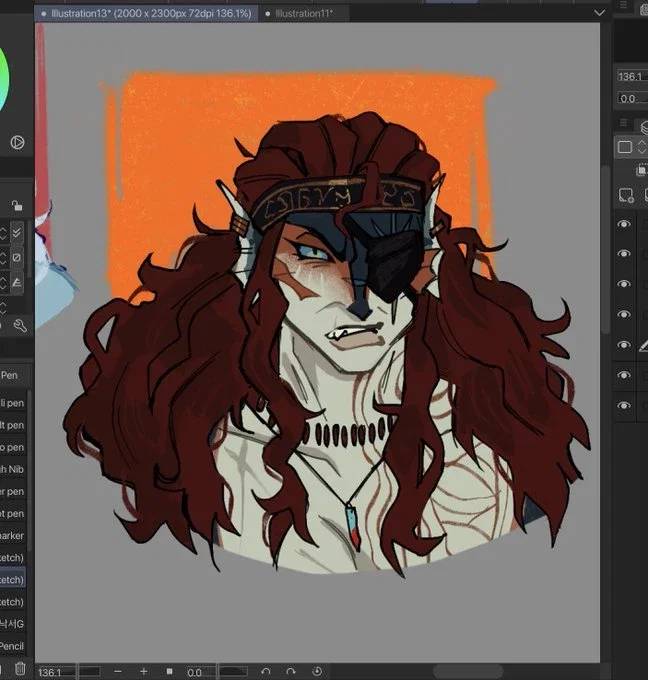
Task: Delete sub tool with the trash icon
Action: (x=20, y=668)
